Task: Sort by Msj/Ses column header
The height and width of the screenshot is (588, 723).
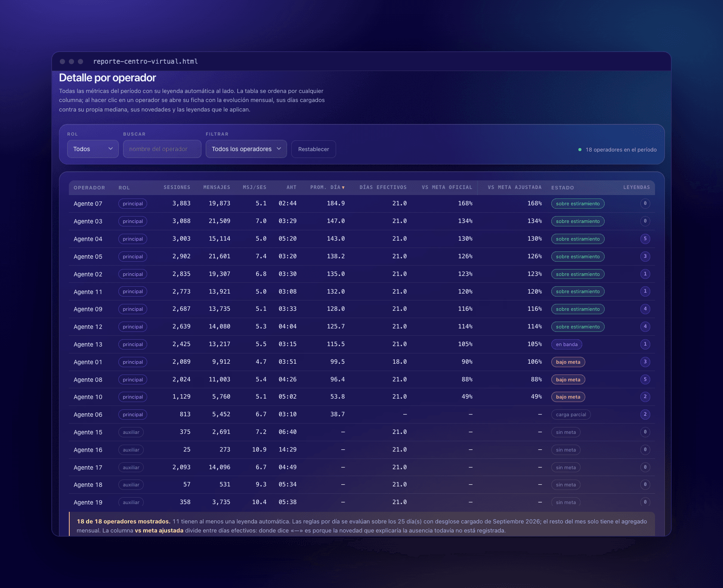Action: pos(254,187)
